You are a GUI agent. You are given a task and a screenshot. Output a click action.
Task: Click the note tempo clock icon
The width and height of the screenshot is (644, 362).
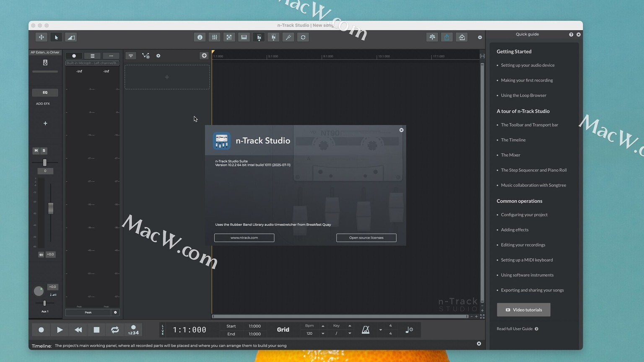point(409,330)
